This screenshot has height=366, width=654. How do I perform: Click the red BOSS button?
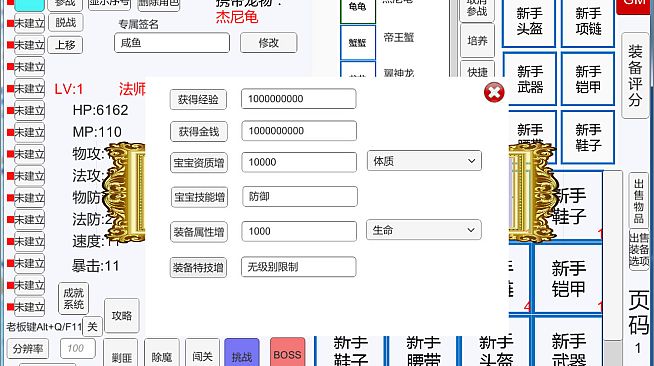tap(287, 353)
